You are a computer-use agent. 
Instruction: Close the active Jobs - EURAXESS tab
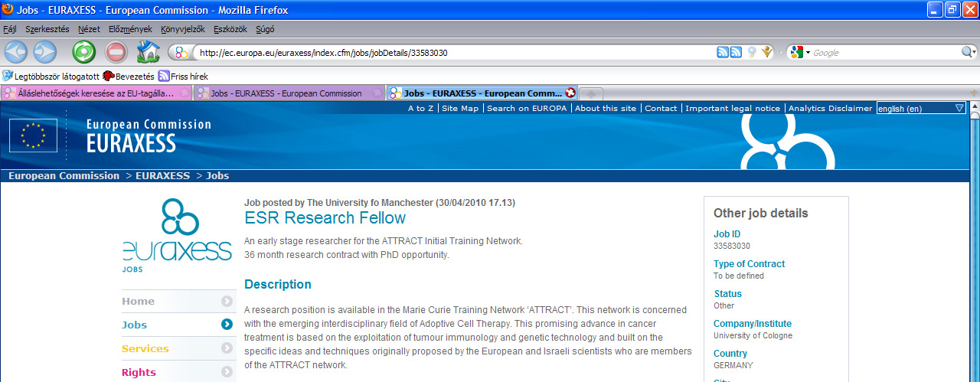[x=570, y=93]
